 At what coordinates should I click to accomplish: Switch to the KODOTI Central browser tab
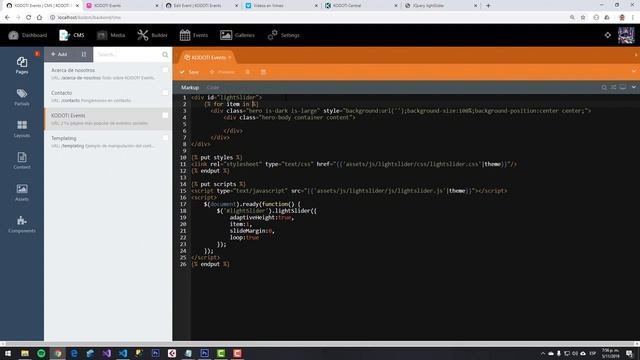tap(361, 6)
